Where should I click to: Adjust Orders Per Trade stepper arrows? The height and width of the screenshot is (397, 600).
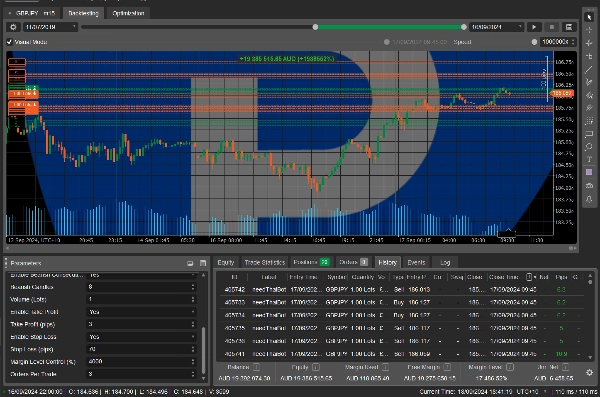[192, 374]
